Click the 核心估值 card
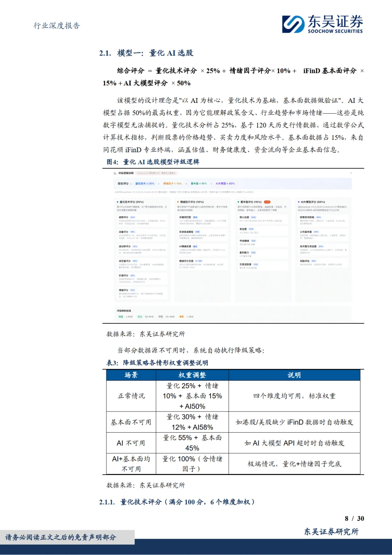 [263, 219]
